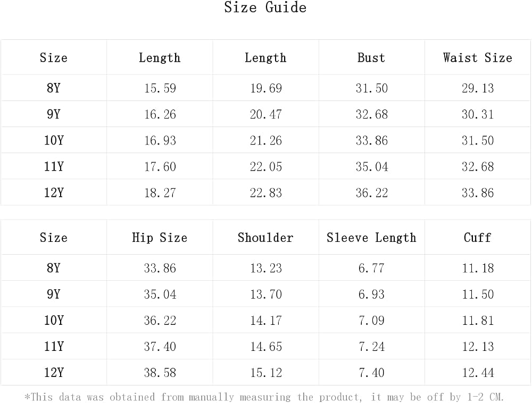Click the Waist Size column header

tap(478, 57)
